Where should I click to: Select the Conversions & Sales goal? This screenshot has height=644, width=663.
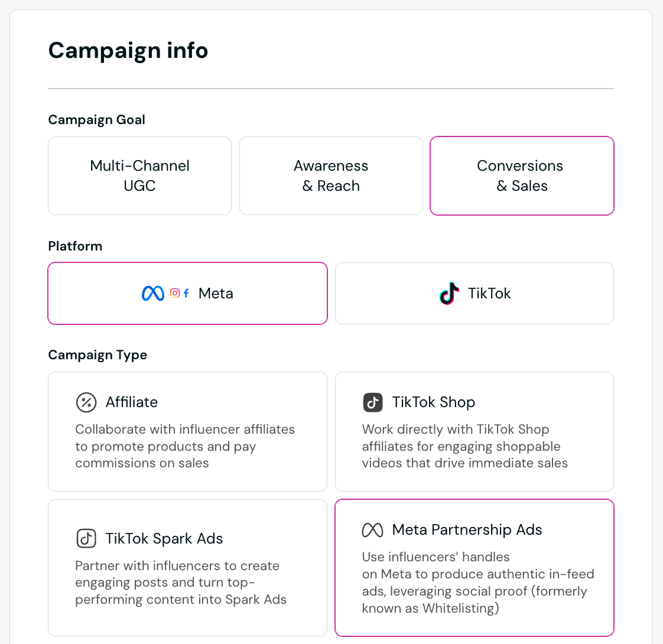point(522,176)
